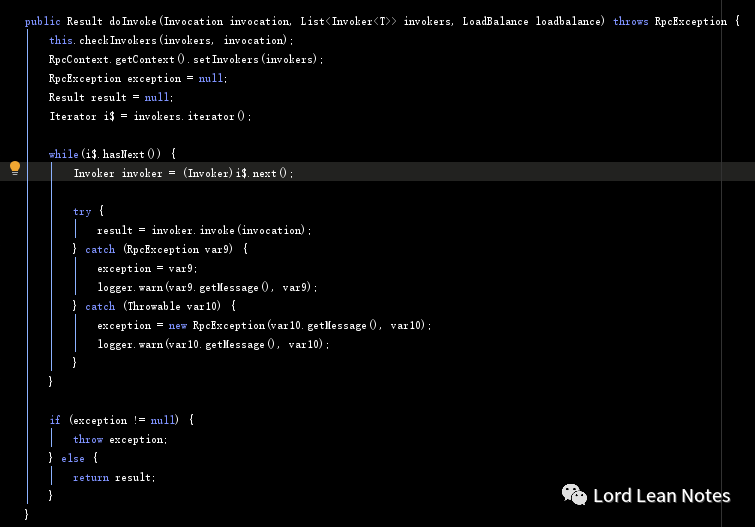Click 'new RpcException' constructor call
Viewport: 755px width, 527px height.
coord(217,325)
